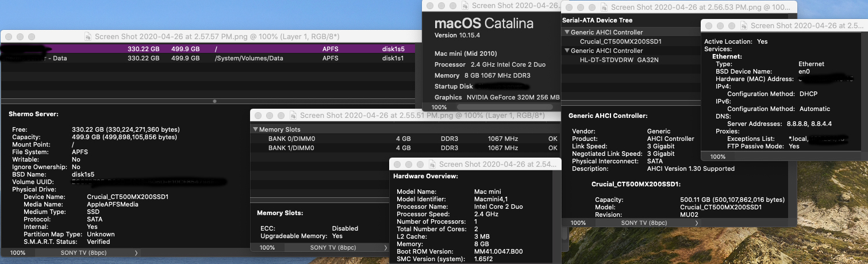
Task: Click 'Active Location:' Yes value
Action: 762,41
